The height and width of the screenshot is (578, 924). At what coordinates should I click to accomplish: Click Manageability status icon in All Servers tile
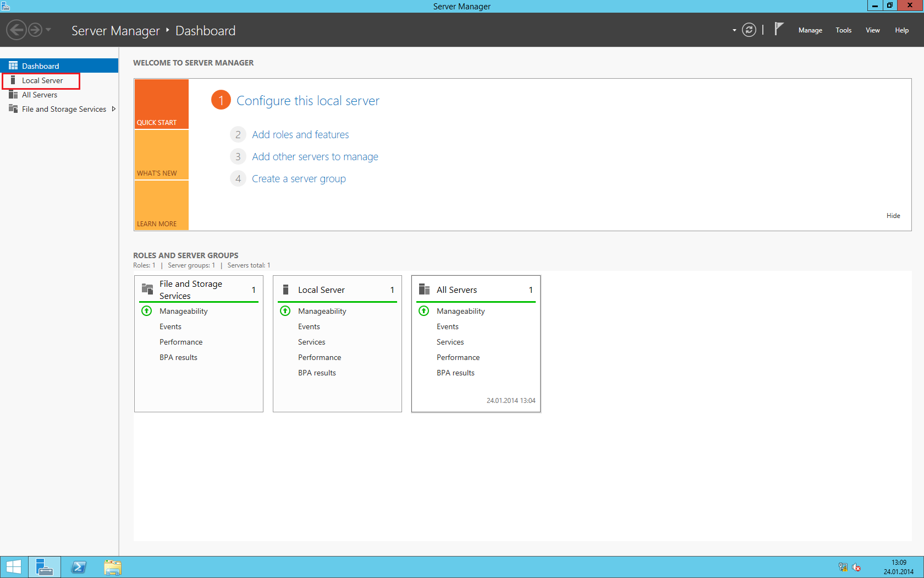coord(424,311)
